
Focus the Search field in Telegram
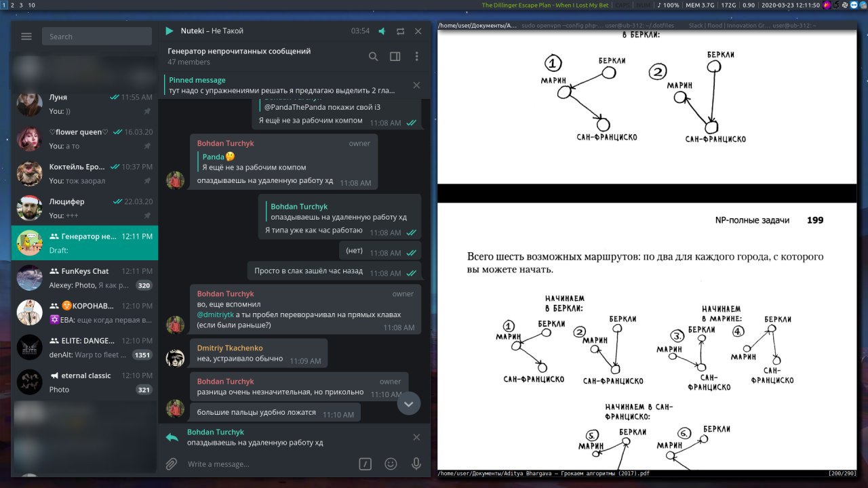tap(97, 37)
